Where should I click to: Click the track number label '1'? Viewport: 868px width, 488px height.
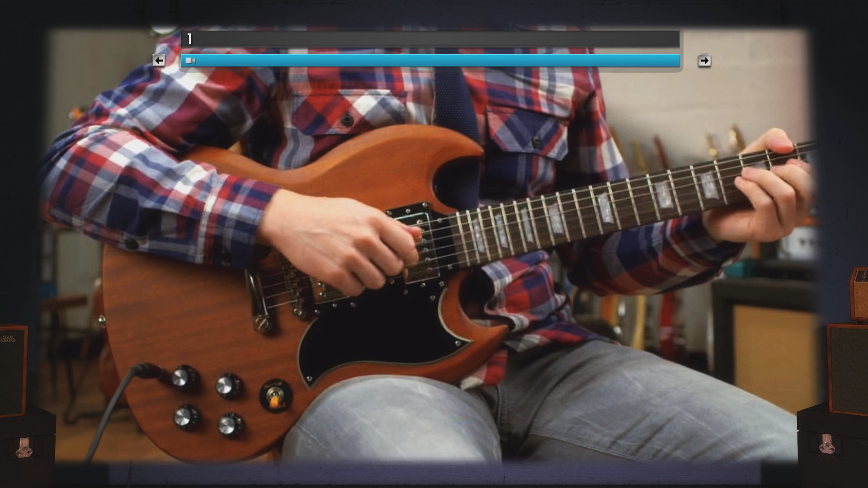[189, 38]
